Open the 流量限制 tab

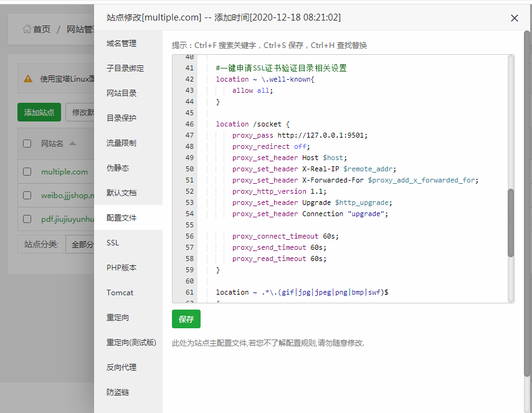(x=128, y=143)
